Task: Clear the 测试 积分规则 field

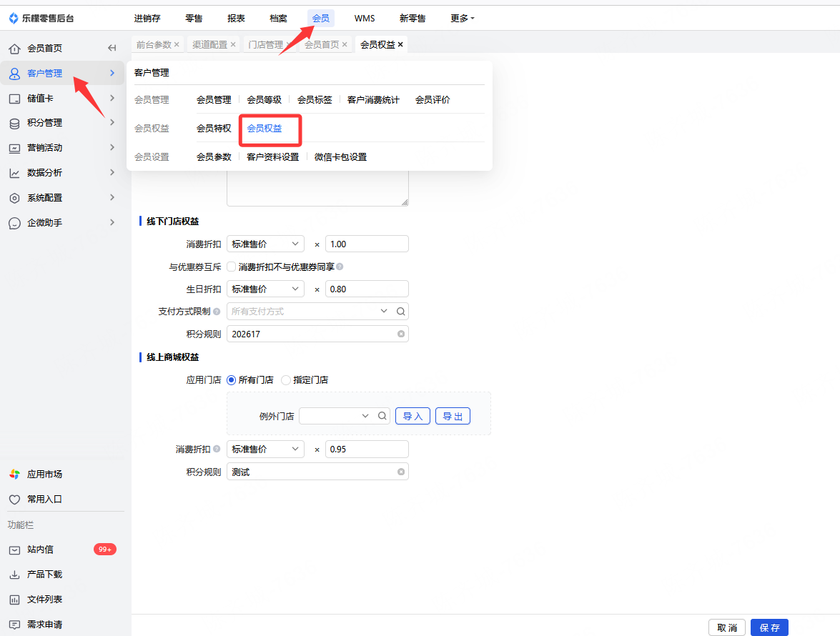Action: (401, 472)
